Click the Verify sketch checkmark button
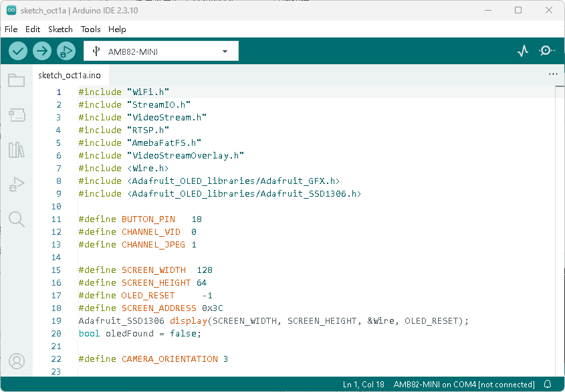This screenshot has width=565, height=392. click(x=17, y=51)
